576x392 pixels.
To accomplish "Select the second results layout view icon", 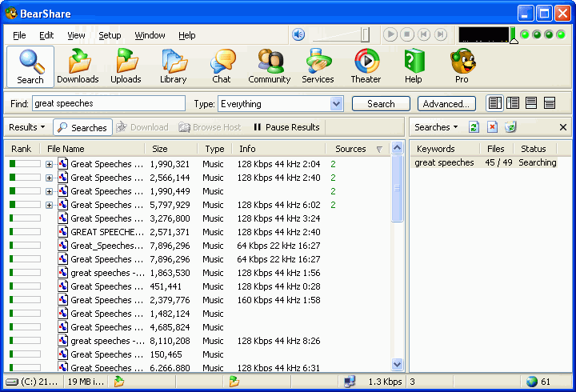I will click(513, 103).
